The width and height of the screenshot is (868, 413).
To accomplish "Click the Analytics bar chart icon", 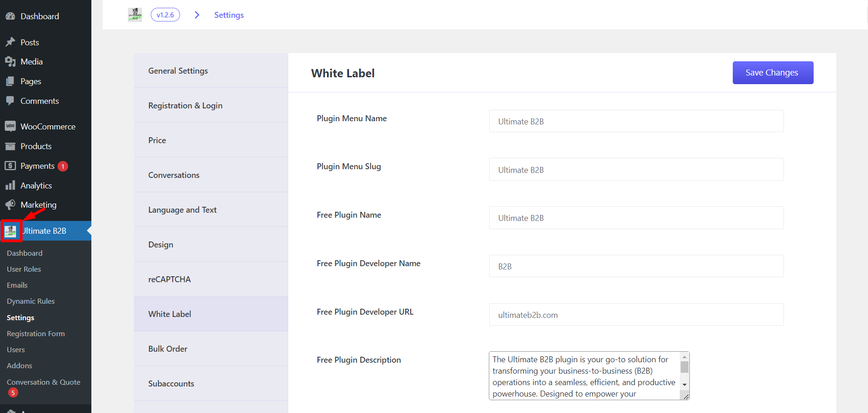I will 10,185.
